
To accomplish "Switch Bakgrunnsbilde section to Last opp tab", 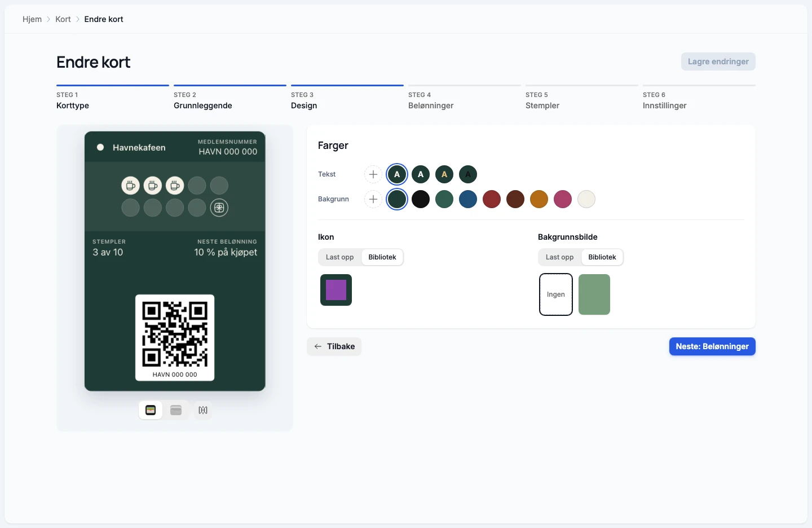I will click(560, 257).
